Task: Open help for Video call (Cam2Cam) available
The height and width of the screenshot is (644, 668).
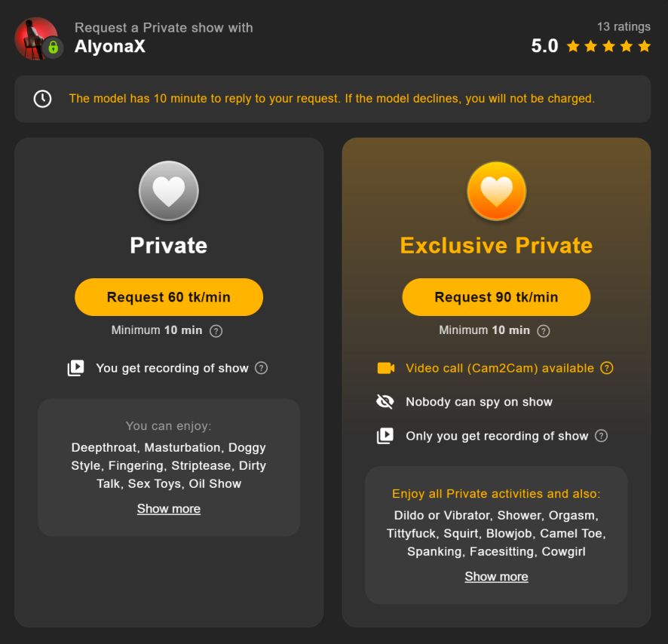Action: coord(607,368)
